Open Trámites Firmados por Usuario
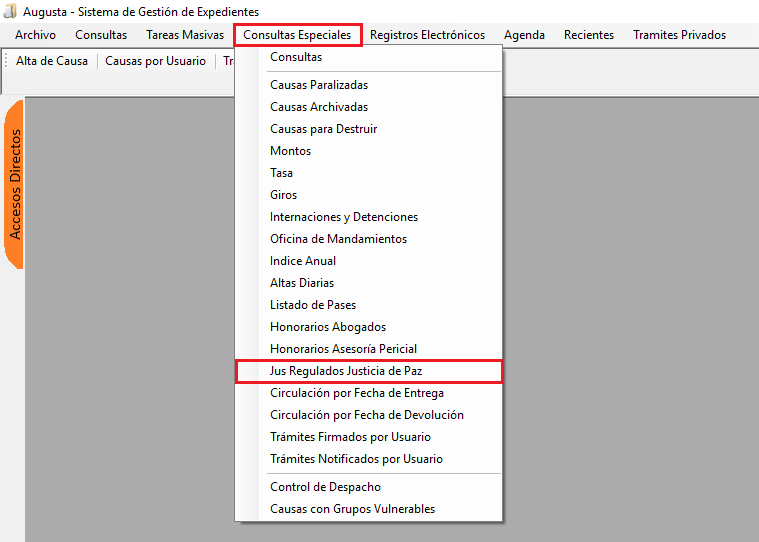The height and width of the screenshot is (542, 759). coord(350,437)
